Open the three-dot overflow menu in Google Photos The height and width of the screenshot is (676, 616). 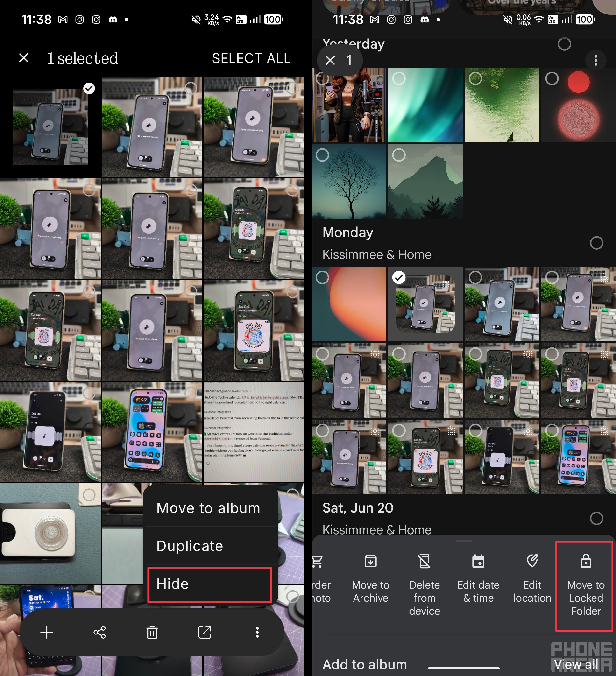pos(595,60)
